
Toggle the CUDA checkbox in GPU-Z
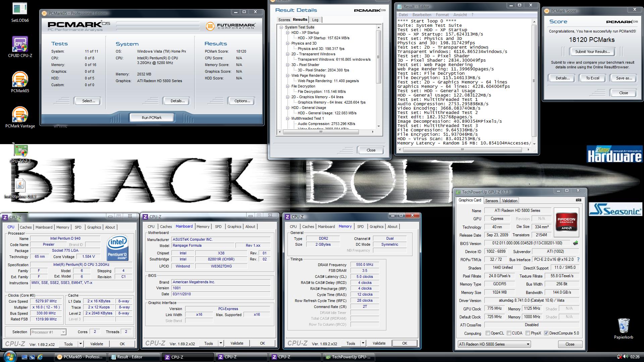[509, 333]
